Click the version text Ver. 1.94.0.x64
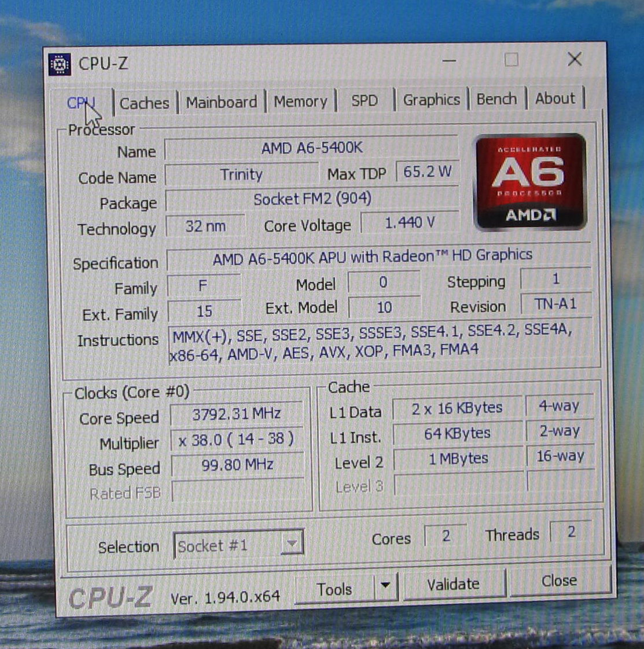644x649 pixels. [x=226, y=597]
